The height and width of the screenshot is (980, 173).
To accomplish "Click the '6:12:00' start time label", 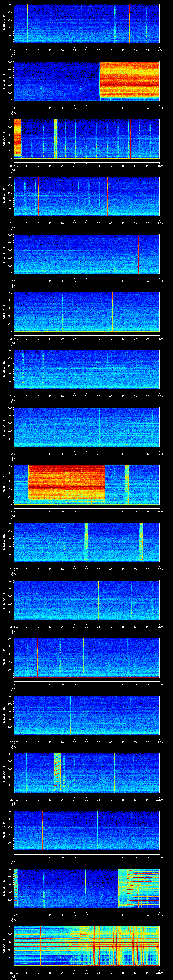I will click(14, 281).
